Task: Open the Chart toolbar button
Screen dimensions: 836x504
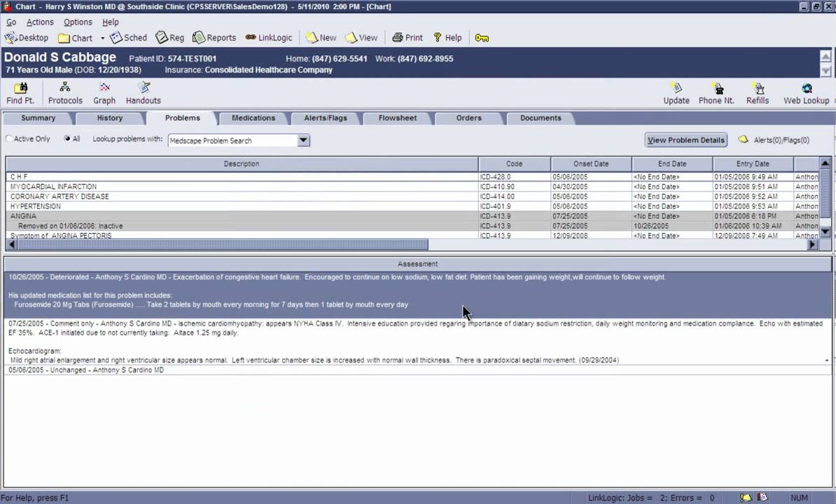Action: pos(75,38)
